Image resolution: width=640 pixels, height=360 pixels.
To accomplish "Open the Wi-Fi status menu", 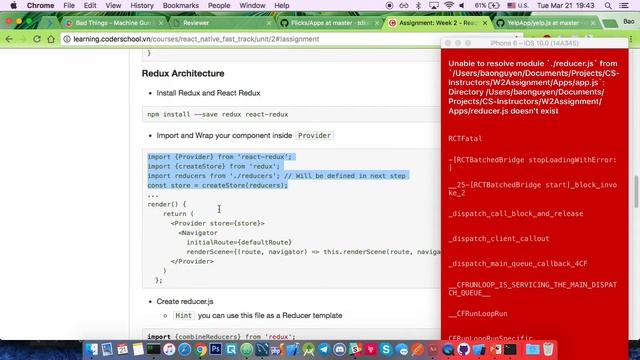I will (x=449, y=5).
